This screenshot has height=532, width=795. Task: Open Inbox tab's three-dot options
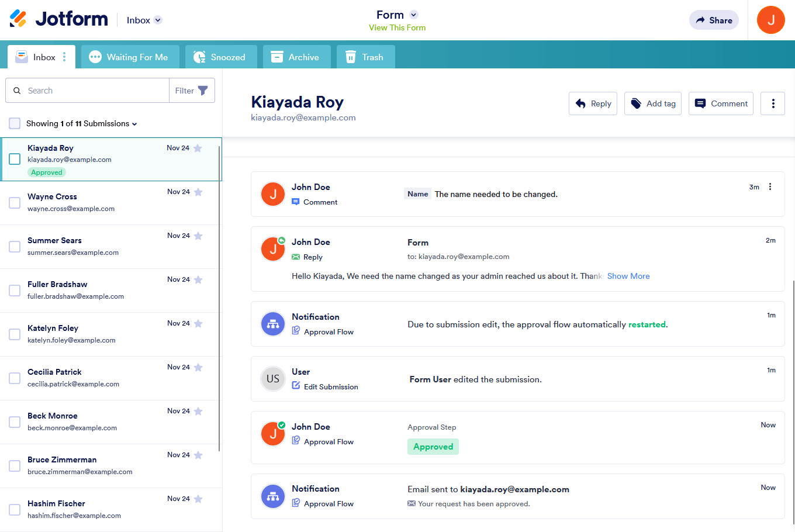click(64, 57)
